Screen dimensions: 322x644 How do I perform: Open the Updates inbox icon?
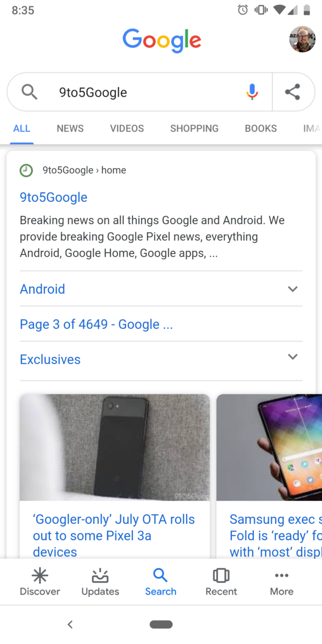100,576
